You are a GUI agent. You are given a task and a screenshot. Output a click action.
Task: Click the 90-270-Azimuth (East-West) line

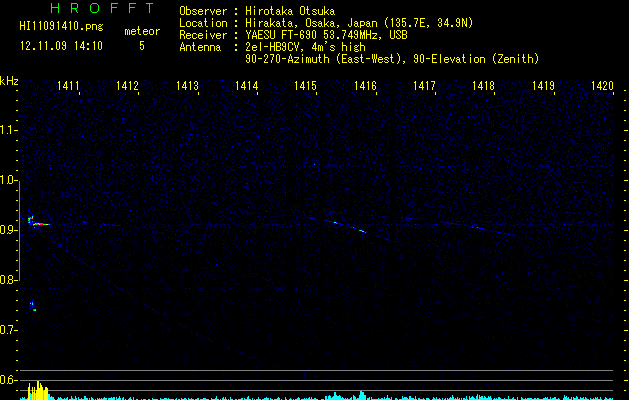392,59
